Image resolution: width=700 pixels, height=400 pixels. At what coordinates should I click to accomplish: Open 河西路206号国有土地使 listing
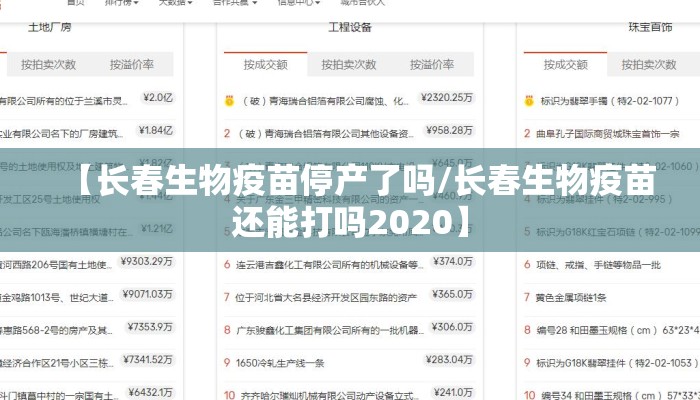pos(56,265)
